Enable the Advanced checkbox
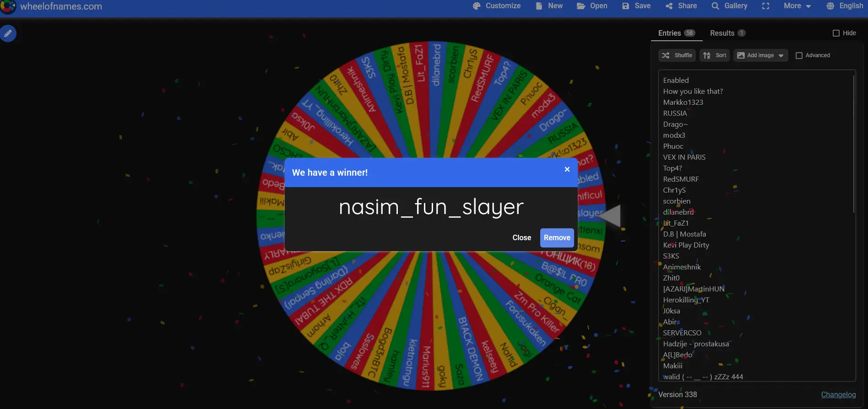This screenshot has width=868, height=409. [799, 55]
